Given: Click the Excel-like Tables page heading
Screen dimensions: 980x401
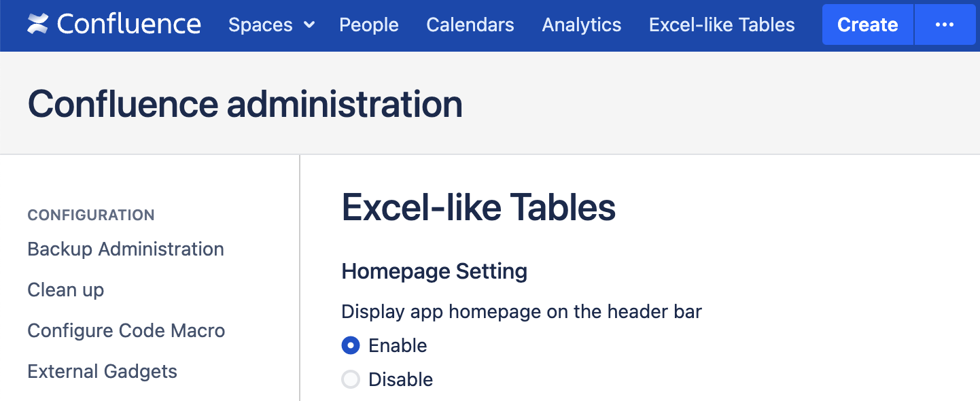Looking at the screenshot, I should coord(478,207).
